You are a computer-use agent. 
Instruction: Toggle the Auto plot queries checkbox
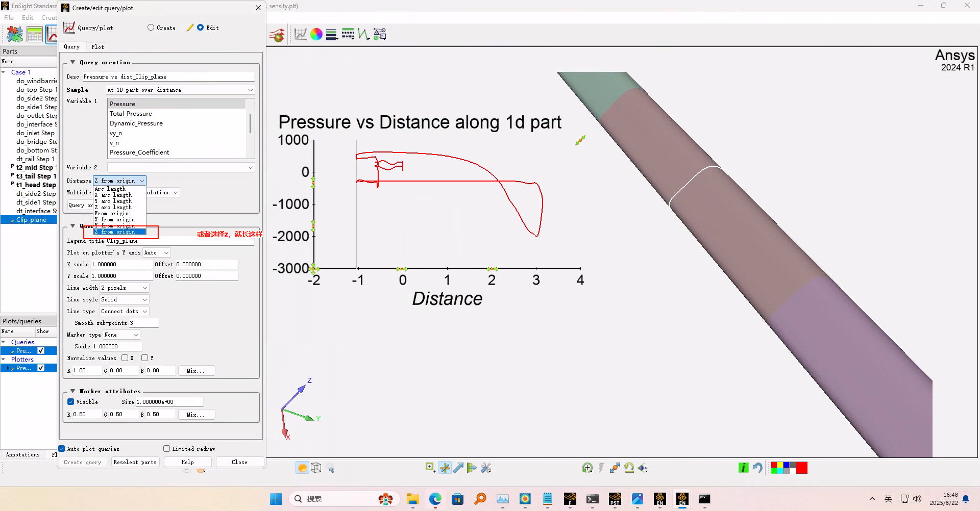click(62, 449)
